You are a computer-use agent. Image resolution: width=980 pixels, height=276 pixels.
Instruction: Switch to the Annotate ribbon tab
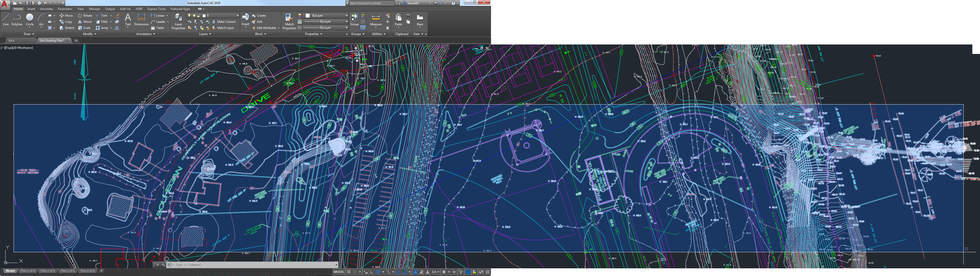click(x=46, y=9)
